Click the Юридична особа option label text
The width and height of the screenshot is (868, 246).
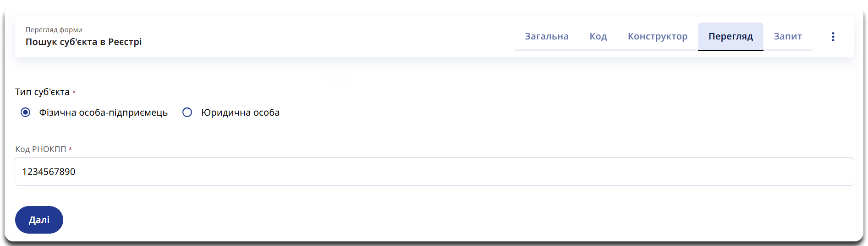[x=240, y=112]
